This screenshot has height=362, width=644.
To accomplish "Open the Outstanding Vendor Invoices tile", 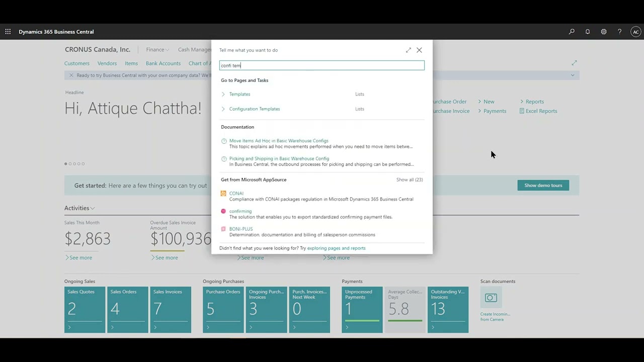I will (448, 310).
